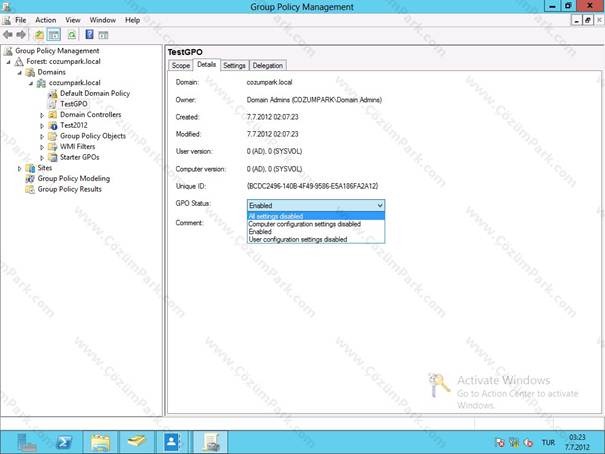Select the Details tab
The image size is (605, 454).
click(x=206, y=65)
